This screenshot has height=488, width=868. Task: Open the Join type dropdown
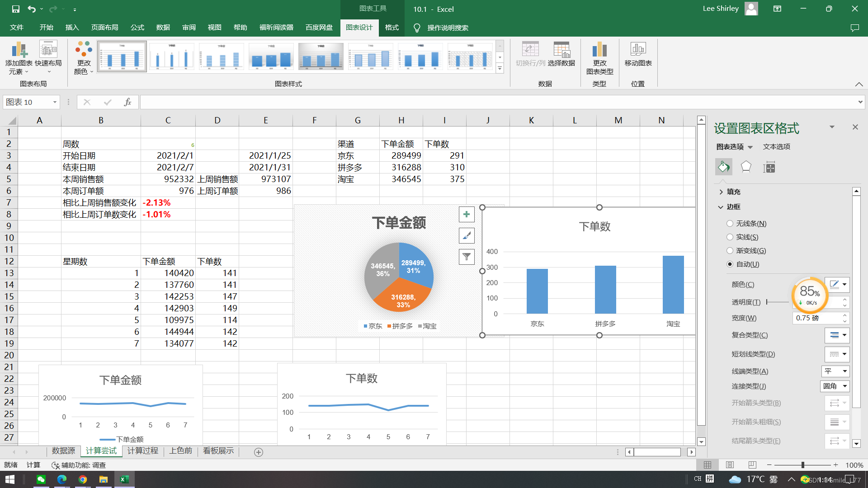coord(835,386)
